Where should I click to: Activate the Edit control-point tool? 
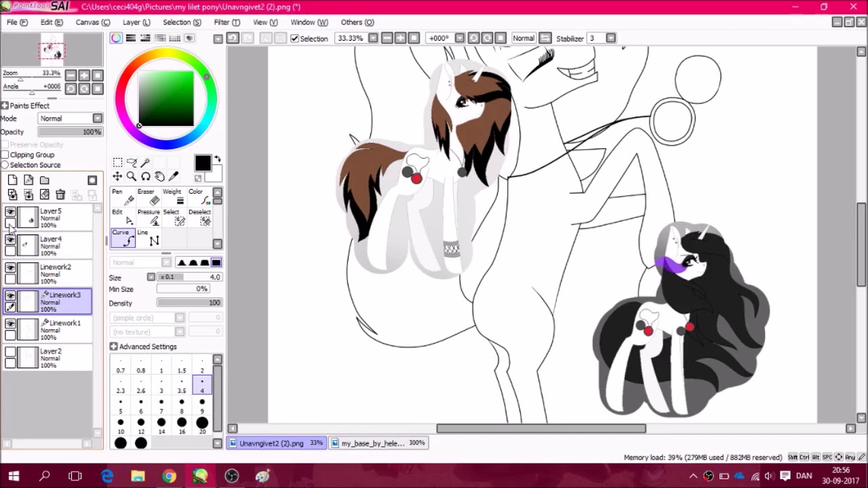[x=123, y=217]
